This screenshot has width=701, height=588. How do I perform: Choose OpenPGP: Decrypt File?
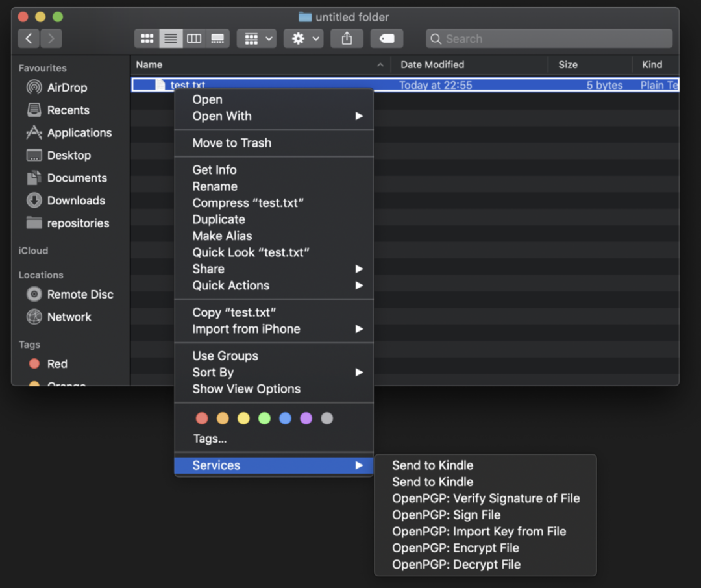(486, 564)
